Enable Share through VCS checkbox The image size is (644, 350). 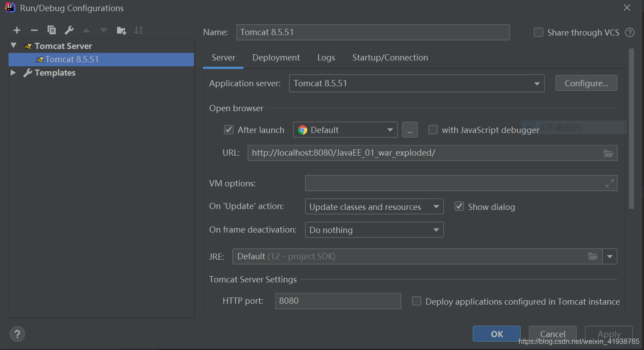tap(539, 32)
